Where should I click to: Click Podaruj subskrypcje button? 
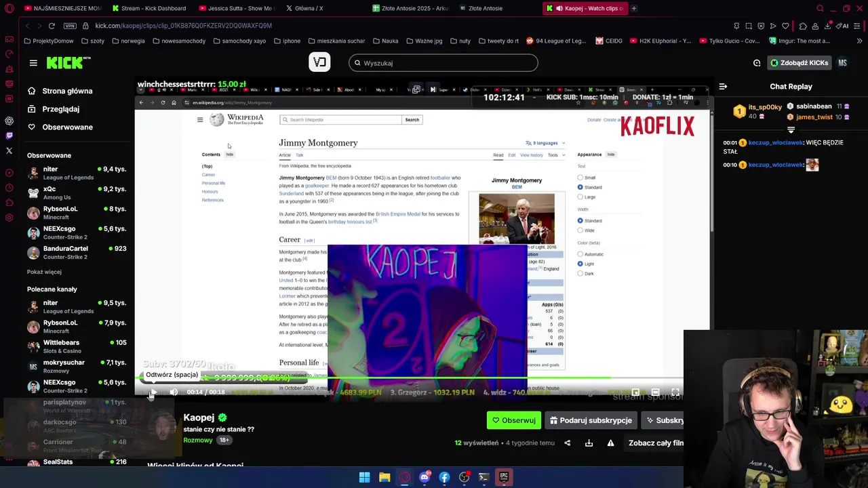click(x=591, y=420)
